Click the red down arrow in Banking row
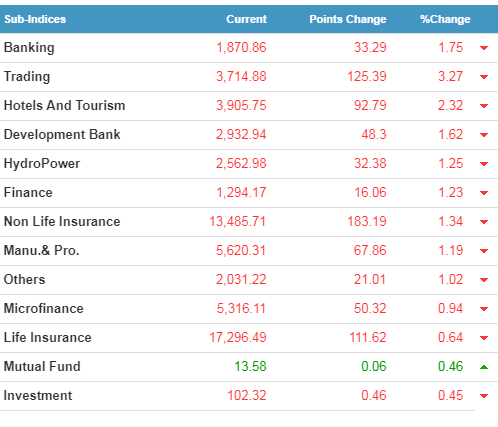498x427 pixels. pyautogui.click(x=484, y=48)
